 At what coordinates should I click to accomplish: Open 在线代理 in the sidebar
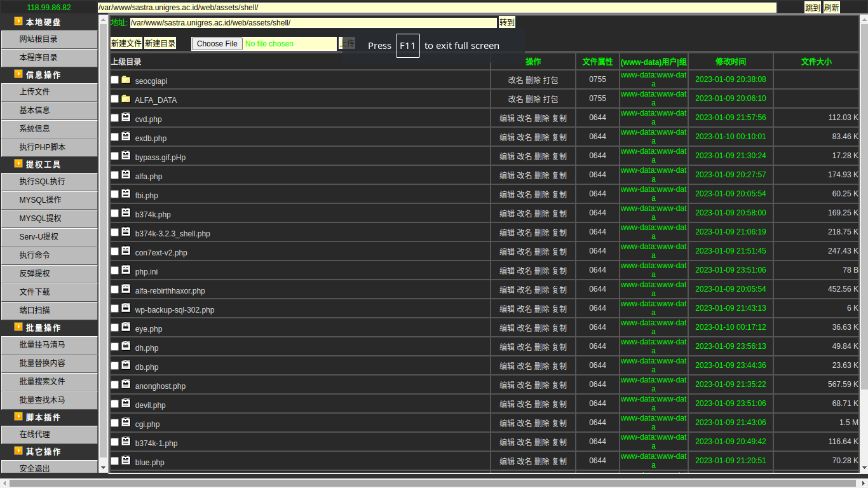coord(49,435)
